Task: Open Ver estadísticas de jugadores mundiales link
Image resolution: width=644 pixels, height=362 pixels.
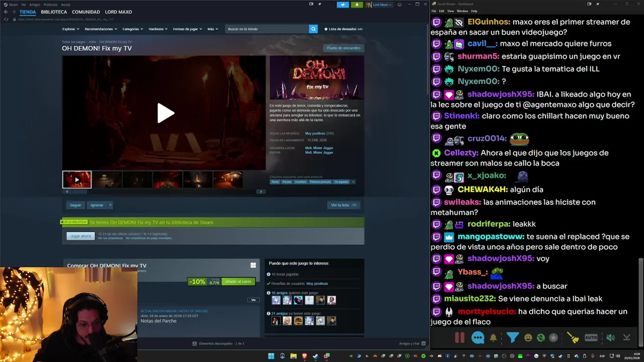Action: pos(148,238)
